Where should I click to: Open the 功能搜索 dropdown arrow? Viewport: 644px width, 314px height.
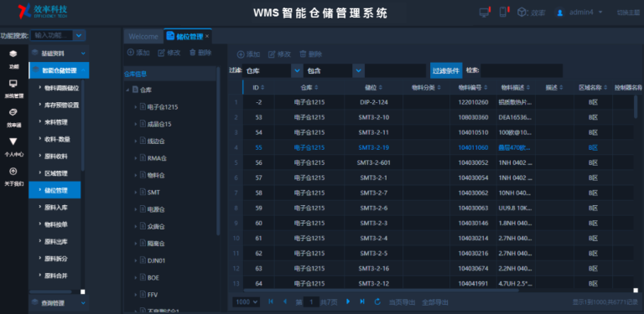point(80,35)
